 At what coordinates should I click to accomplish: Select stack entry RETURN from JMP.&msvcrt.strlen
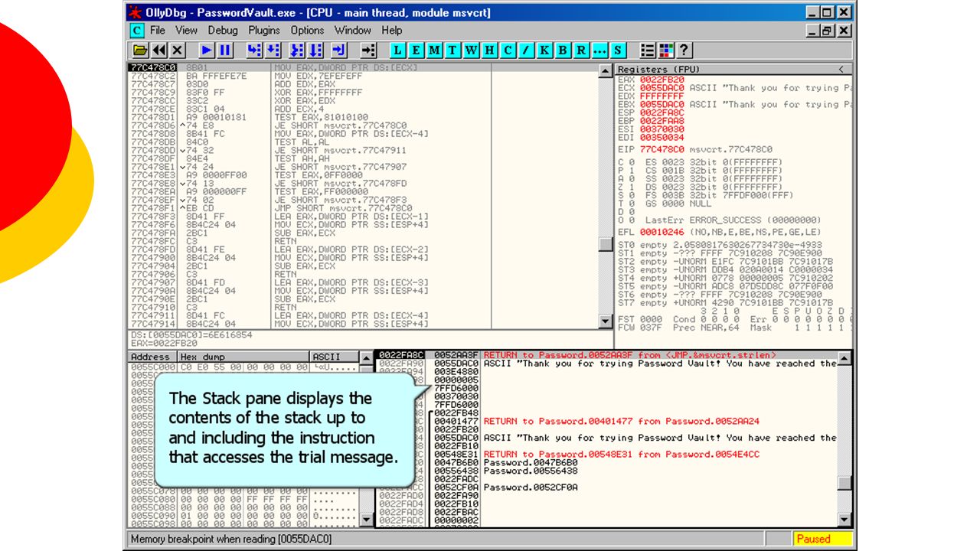[630, 355]
